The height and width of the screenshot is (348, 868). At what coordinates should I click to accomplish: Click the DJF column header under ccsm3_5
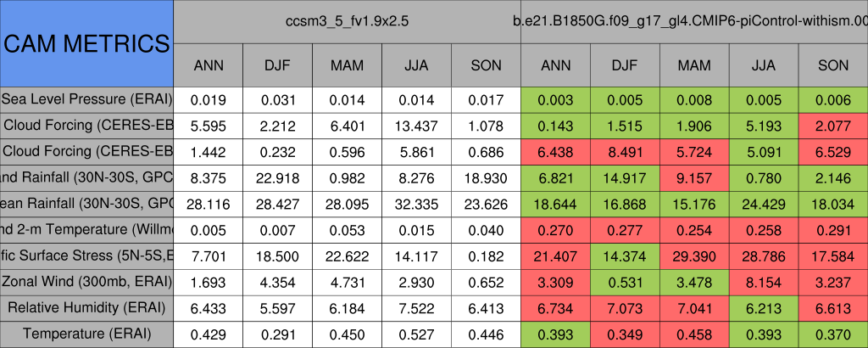tap(277, 65)
